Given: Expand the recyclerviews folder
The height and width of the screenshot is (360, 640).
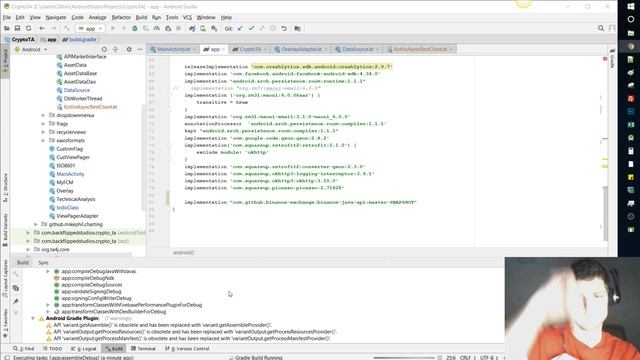Looking at the screenshot, I should [43, 132].
